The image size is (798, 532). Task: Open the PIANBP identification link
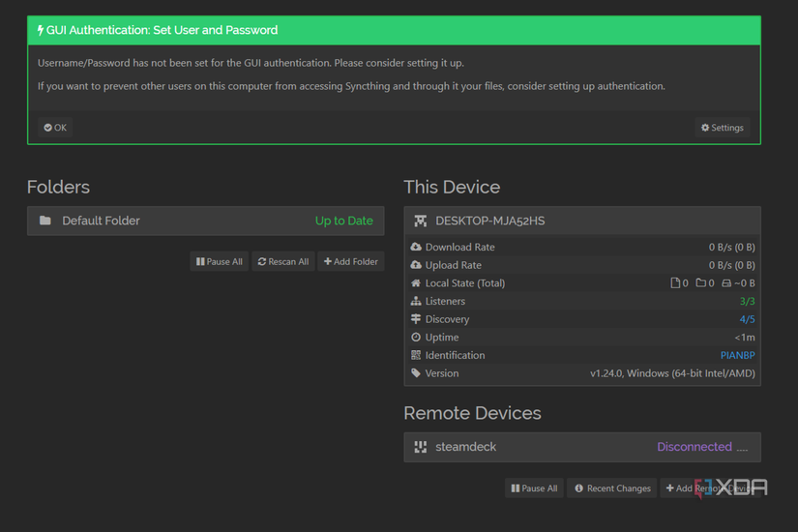[737, 355]
